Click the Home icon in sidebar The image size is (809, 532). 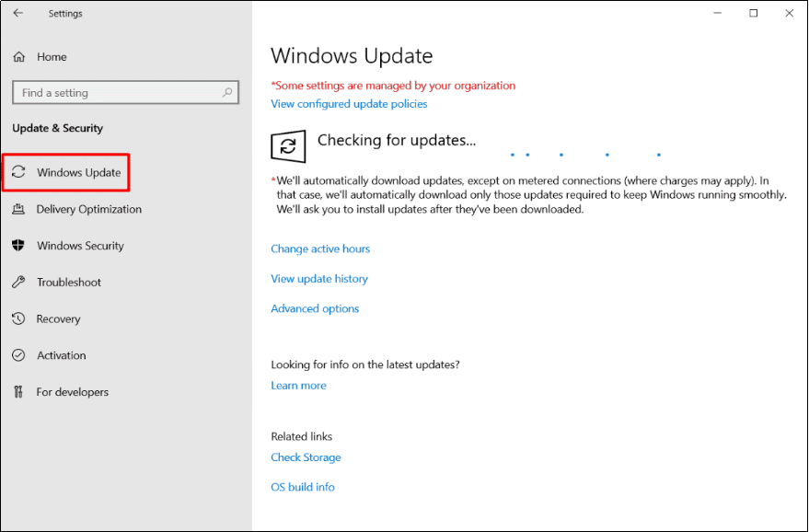click(18, 57)
